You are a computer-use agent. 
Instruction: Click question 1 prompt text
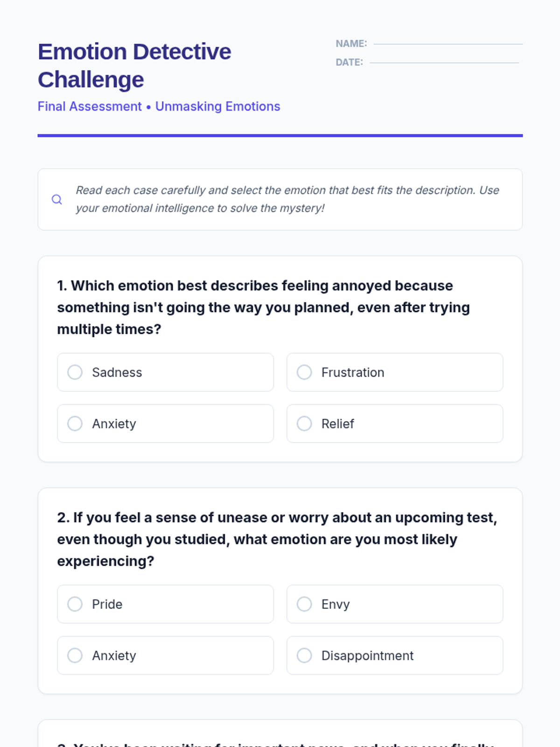pos(264,307)
